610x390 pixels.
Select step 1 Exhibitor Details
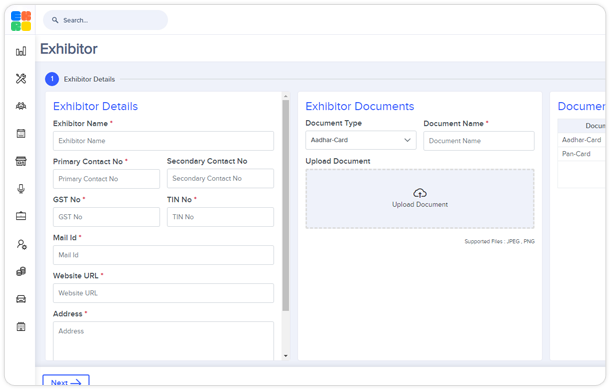(80, 79)
